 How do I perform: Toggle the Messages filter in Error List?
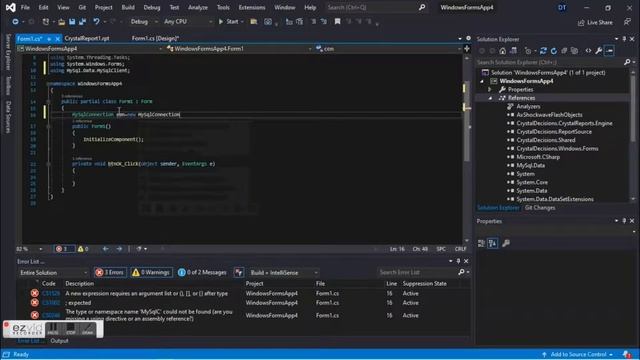(x=202, y=273)
